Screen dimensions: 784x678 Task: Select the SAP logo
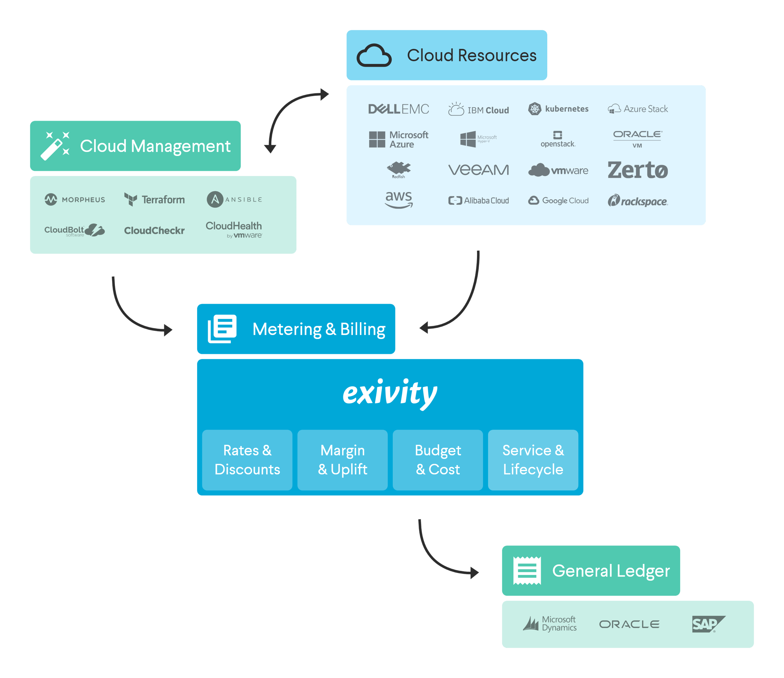(709, 624)
